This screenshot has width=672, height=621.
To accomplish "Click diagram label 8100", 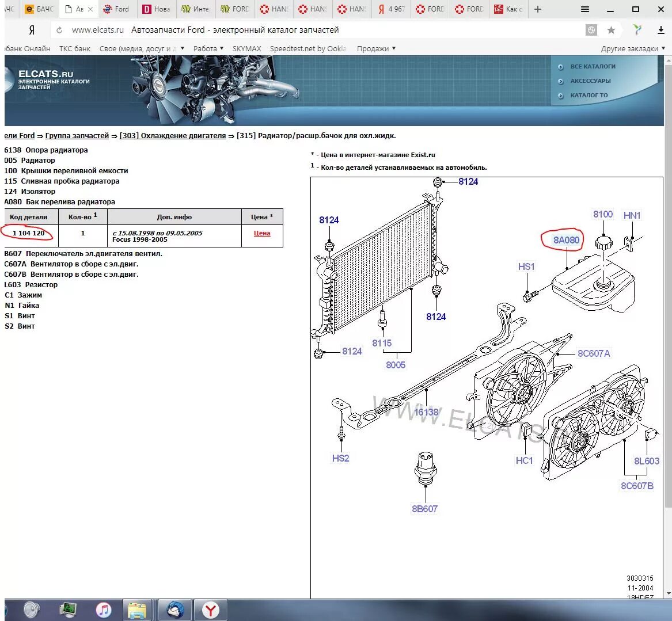I will (x=602, y=214).
